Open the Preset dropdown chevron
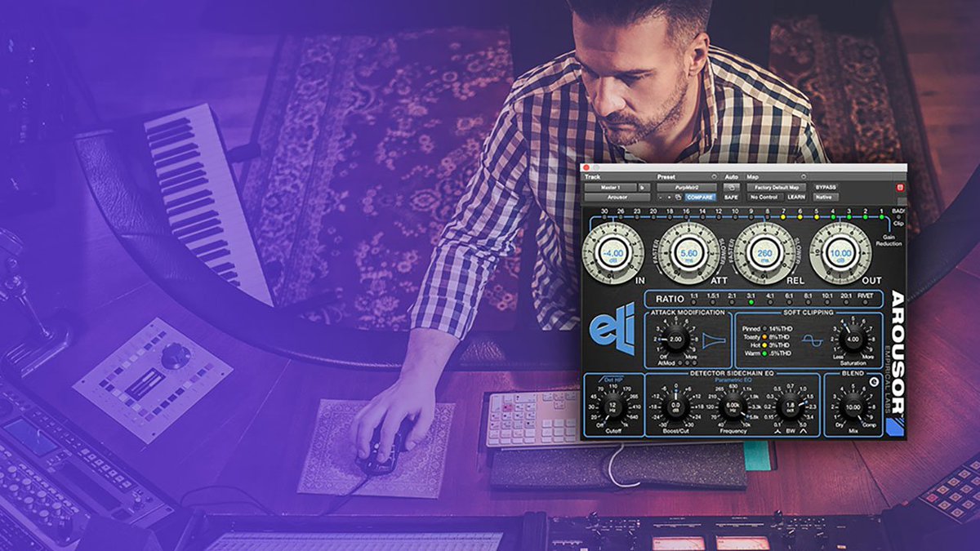The height and width of the screenshot is (551, 980). 714,176
